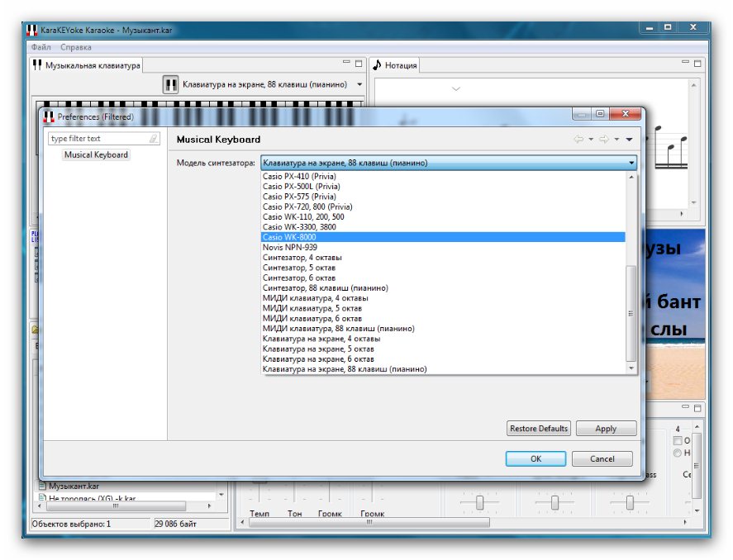Click the Restore Defaults button
The image size is (733, 560).
pyautogui.click(x=539, y=429)
